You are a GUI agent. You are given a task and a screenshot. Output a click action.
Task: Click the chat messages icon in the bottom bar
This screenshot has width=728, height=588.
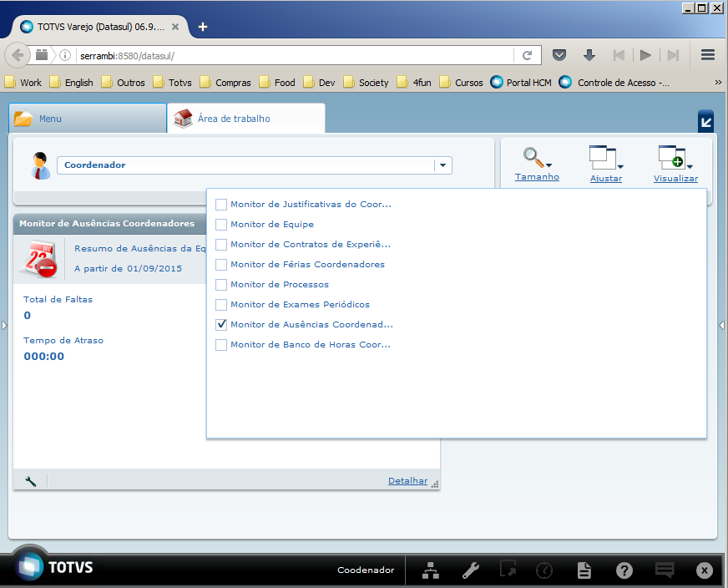(665, 570)
